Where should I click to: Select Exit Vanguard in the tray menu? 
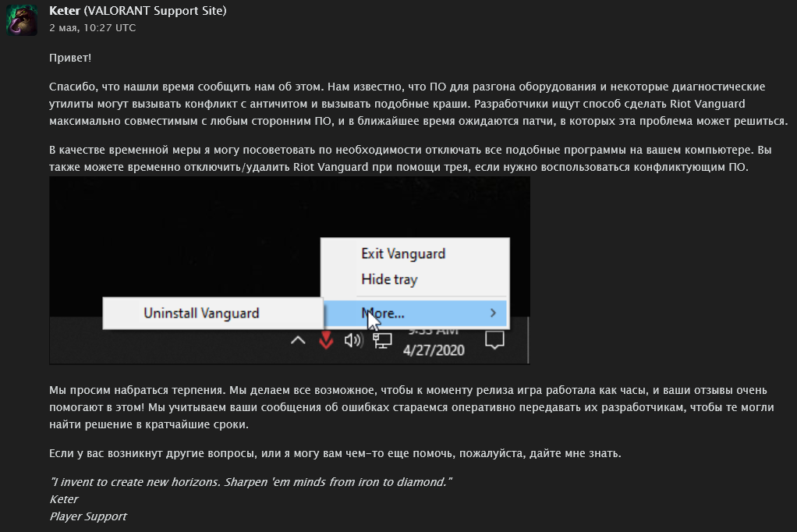pyautogui.click(x=403, y=254)
